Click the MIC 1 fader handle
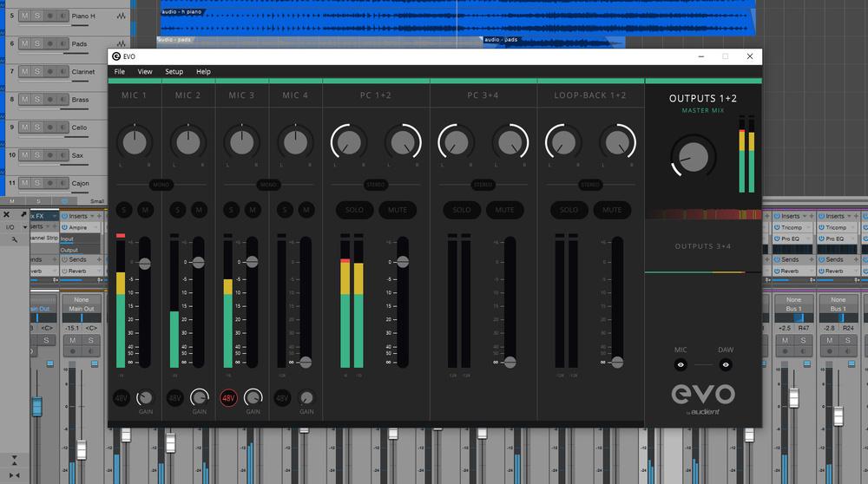This screenshot has width=868, height=484. [x=144, y=264]
